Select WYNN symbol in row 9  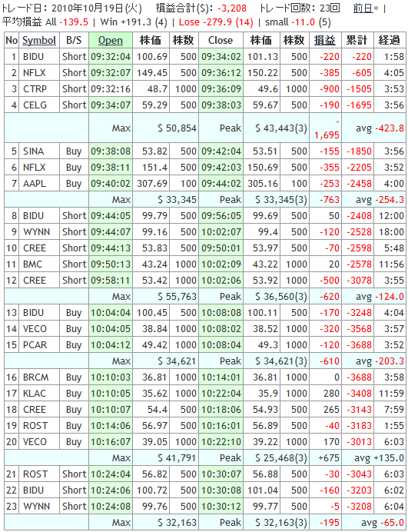point(36,232)
